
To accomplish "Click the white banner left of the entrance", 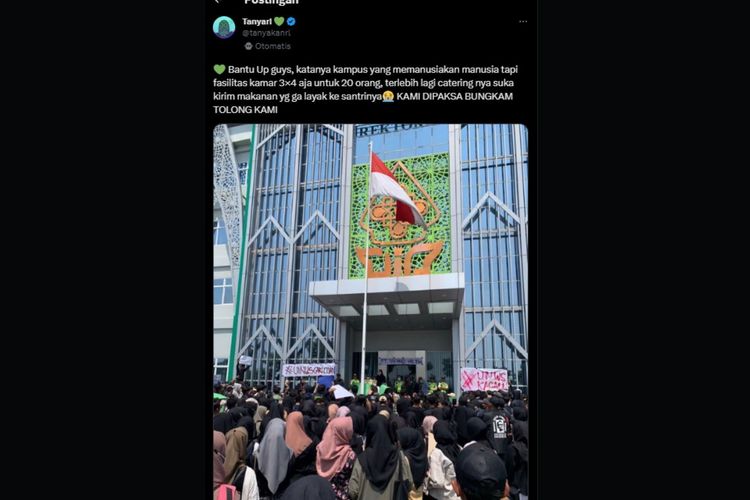I will 309,370.
